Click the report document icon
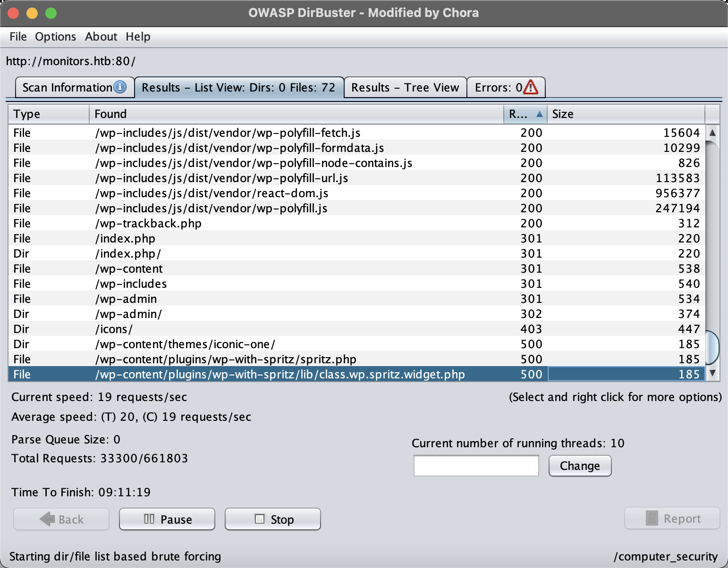The image size is (728, 568). pyautogui.click(x=652, y=518)
